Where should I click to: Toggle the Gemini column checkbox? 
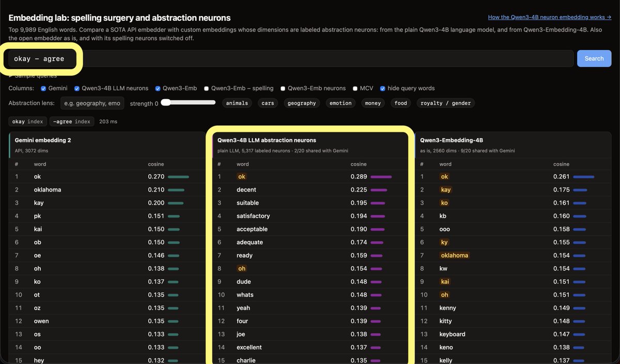pyautogui.click(x=43, y=88)
